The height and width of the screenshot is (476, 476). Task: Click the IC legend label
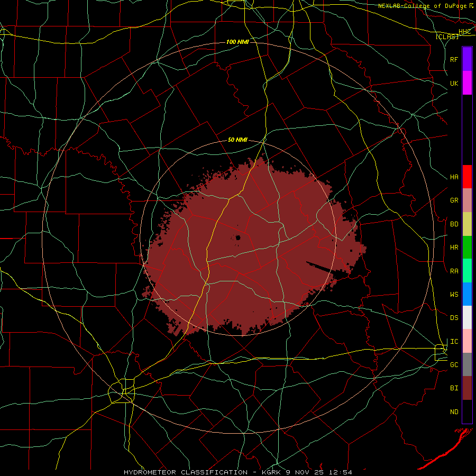[x=454, y=342]
